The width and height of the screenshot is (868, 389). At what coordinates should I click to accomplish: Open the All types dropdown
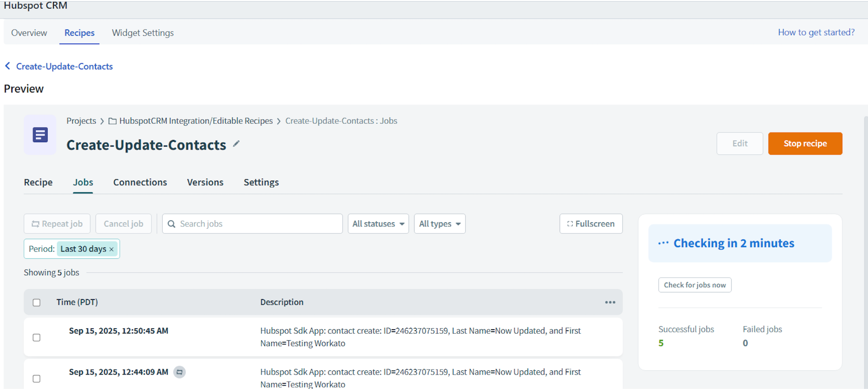tap(440, 224)
